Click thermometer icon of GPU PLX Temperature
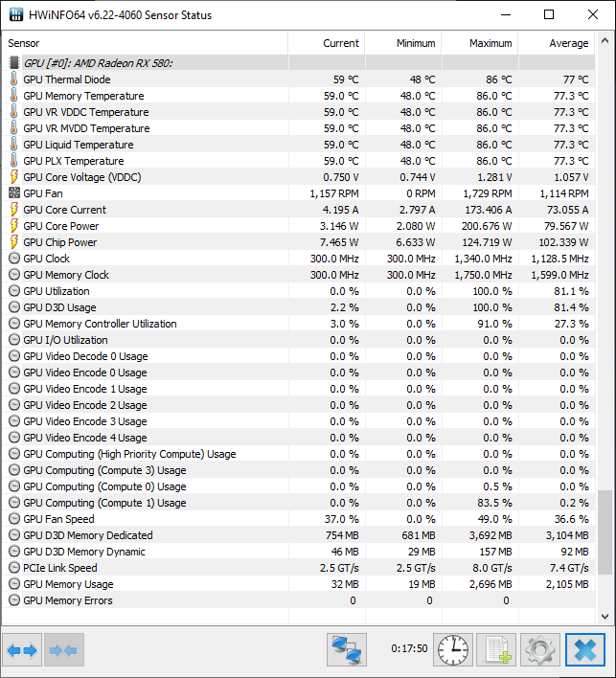 (x=14, y=161)
